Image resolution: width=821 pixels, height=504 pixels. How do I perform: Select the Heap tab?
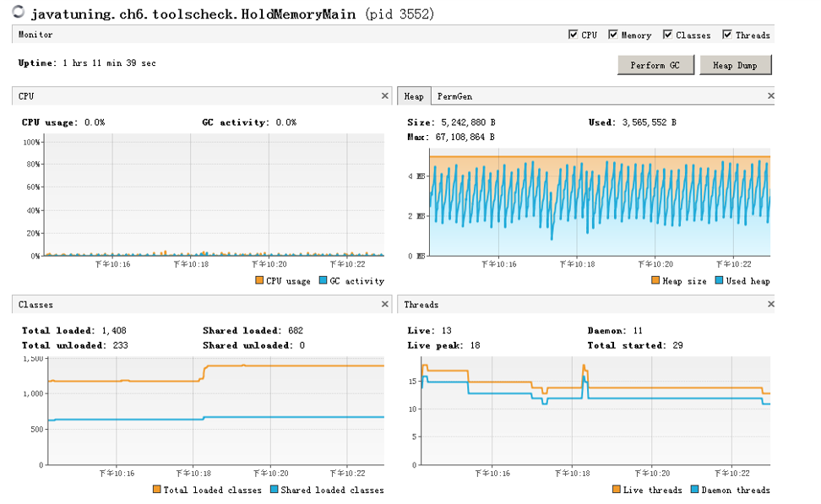413,96
